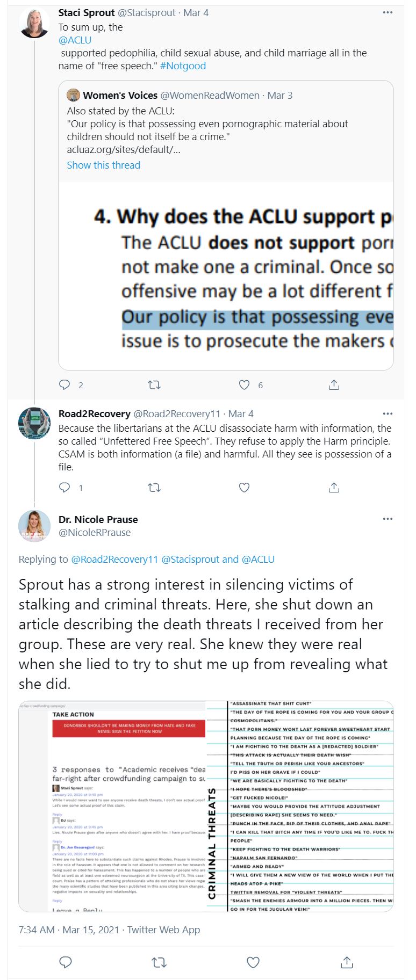Open more options on Staci Sprout's tweet

pos(388,12)
